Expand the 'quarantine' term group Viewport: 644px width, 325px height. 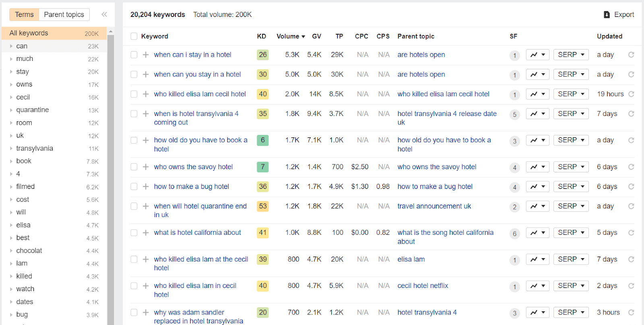[11, 110]
